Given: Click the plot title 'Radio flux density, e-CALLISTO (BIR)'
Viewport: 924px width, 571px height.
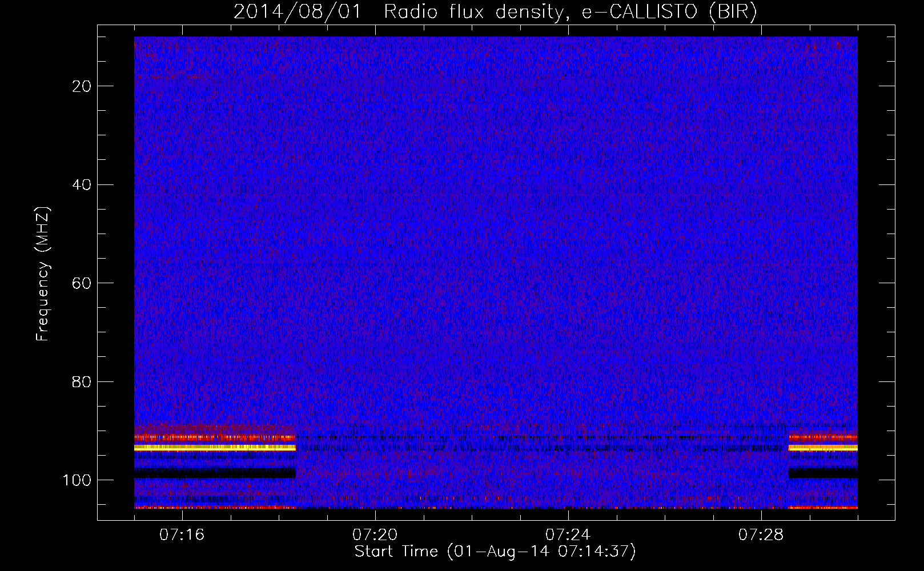Looking at the screenshot, I should [570, 12].
